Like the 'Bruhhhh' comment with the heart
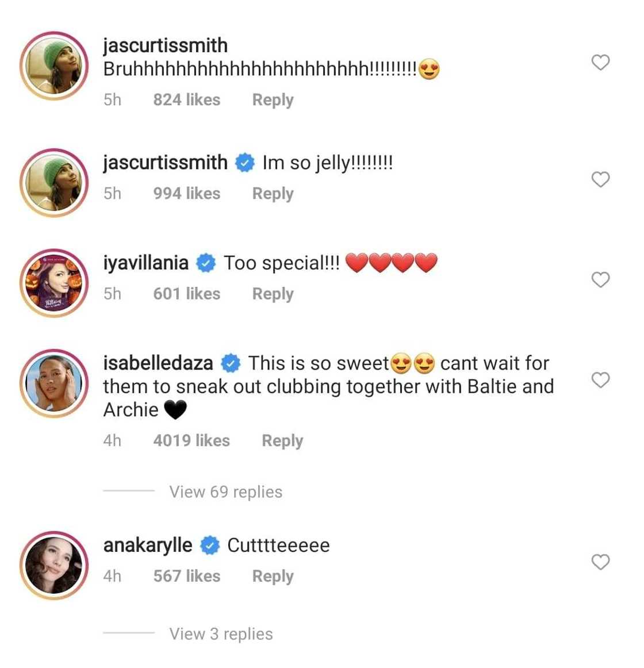Screen dimensions: 644x668 point(600,62)
